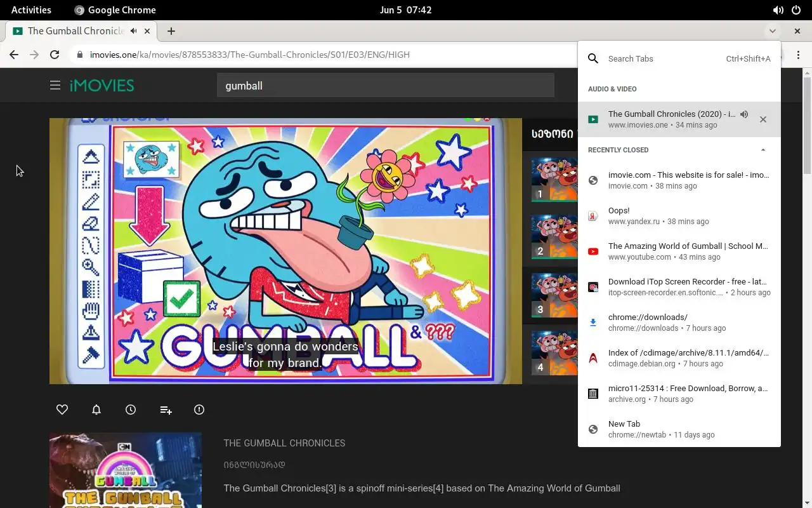The image size is (812, 508).
Task: Close the Gumball Chronicles tab from the search list
Action: [x=763, y=119]
